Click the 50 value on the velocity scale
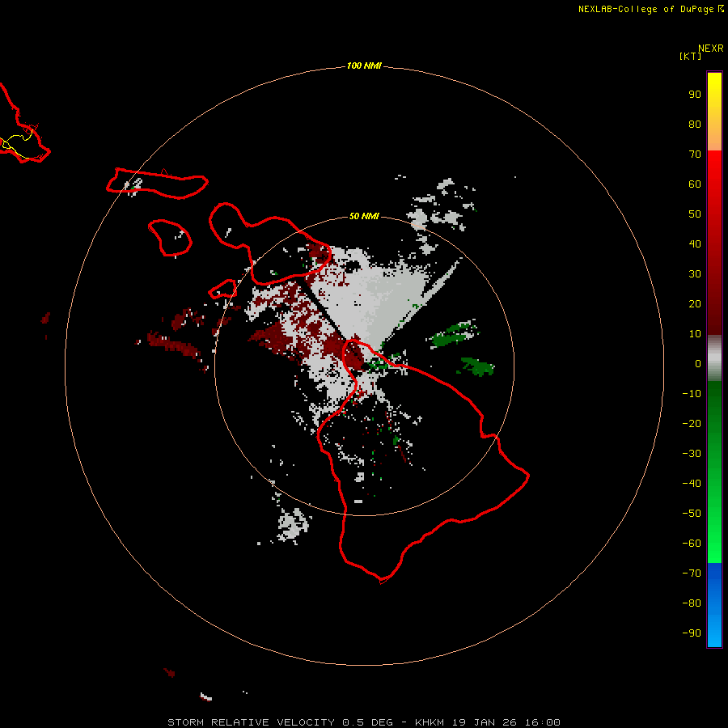The width and height of the screenshot is (728, 728). click(695, 214)
